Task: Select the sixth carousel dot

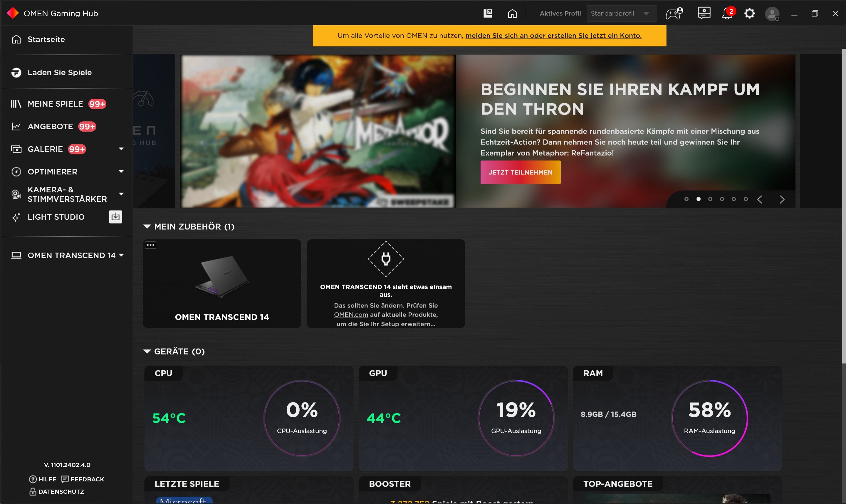Action: click(x=746, y=199)
